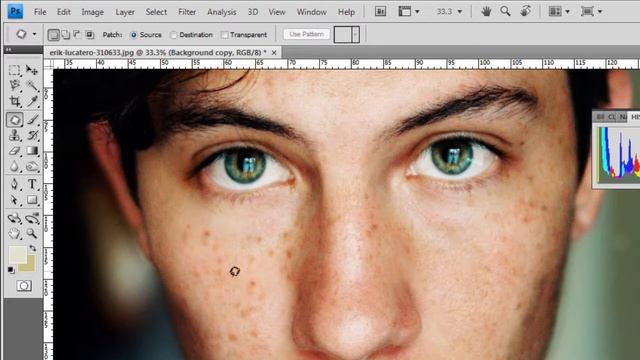This screenshot has width=640, height=360.
Task: Set Subtract from selection mode
Action: pyautogui.click(x=77, y=35)
